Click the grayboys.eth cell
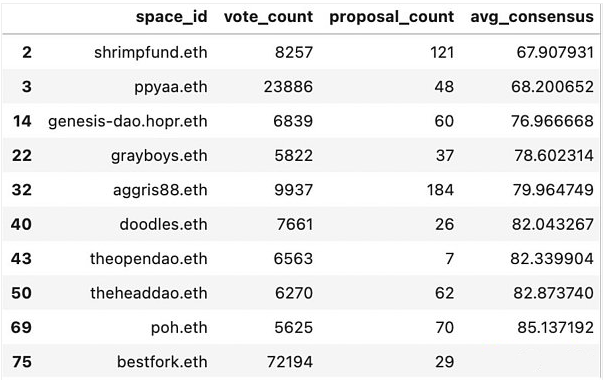The height and width of the screenshot is (380, 603). pos(159,156)
